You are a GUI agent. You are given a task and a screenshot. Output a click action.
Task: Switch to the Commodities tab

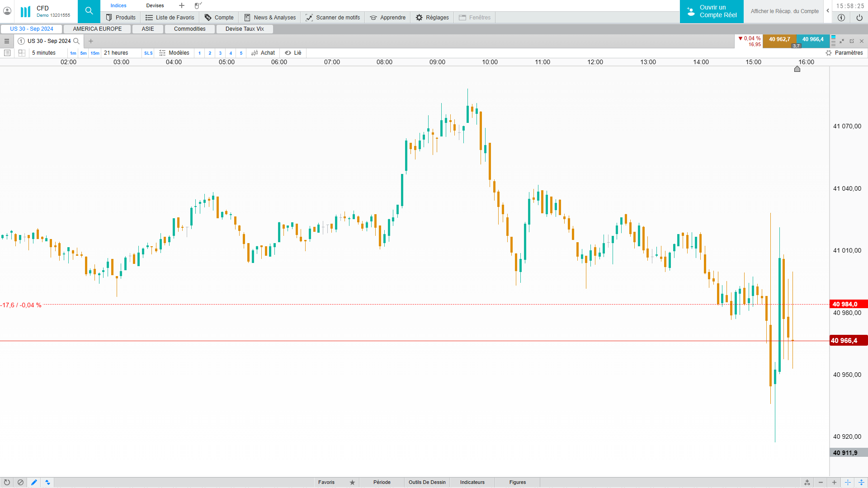[189, 29]
